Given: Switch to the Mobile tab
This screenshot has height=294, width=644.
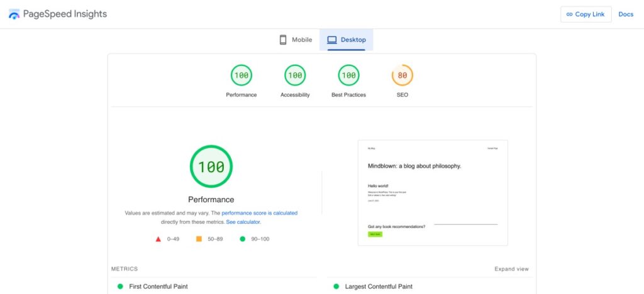Looking at the screenshot, I should point(296,40).
